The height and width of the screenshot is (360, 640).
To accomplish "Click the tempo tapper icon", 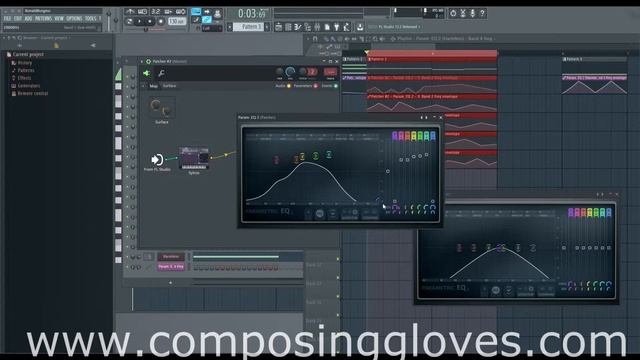I will click(x=346, y=27).
